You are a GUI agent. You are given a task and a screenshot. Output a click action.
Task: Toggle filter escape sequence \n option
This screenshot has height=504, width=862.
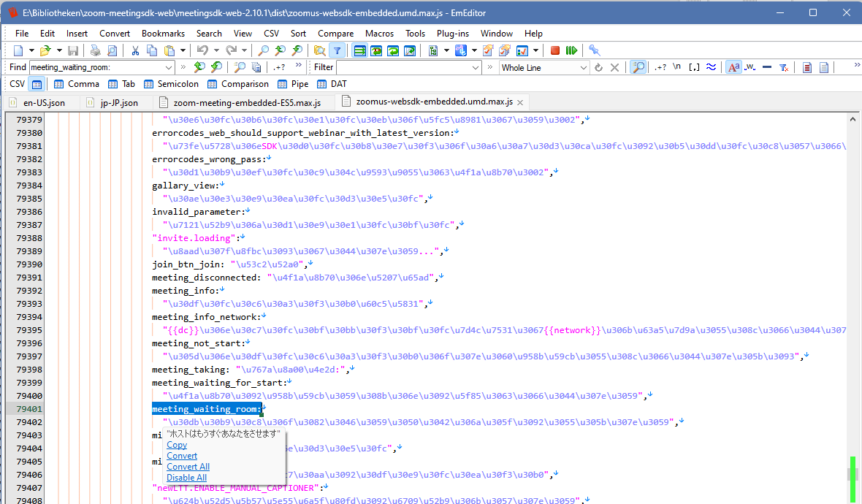pyautogui.click(x=677, y=67)
